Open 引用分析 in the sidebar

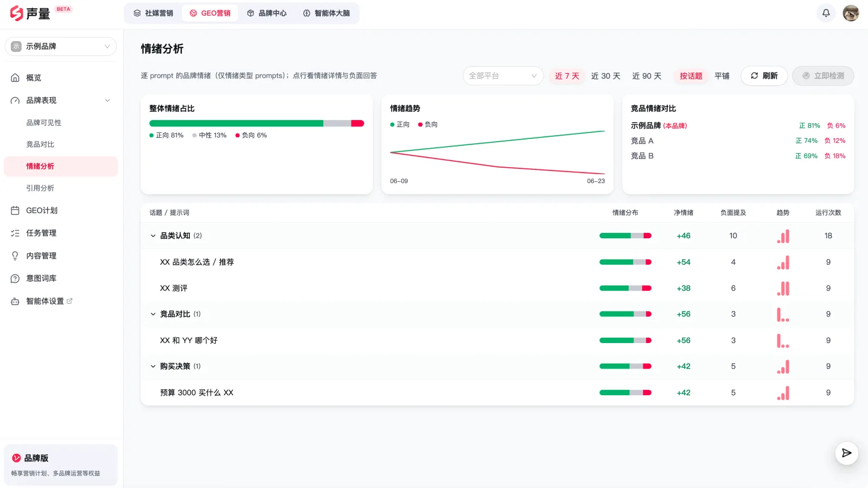click(61, 188)
